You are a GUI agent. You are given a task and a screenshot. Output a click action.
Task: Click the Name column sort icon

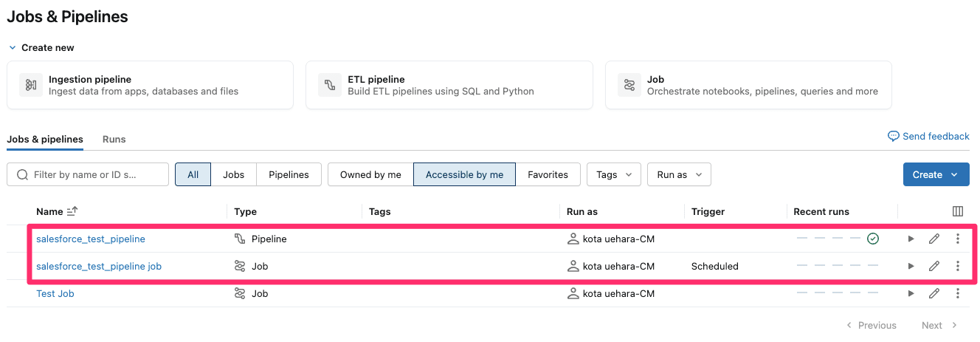pyautogui.click(x=72, y=211)
